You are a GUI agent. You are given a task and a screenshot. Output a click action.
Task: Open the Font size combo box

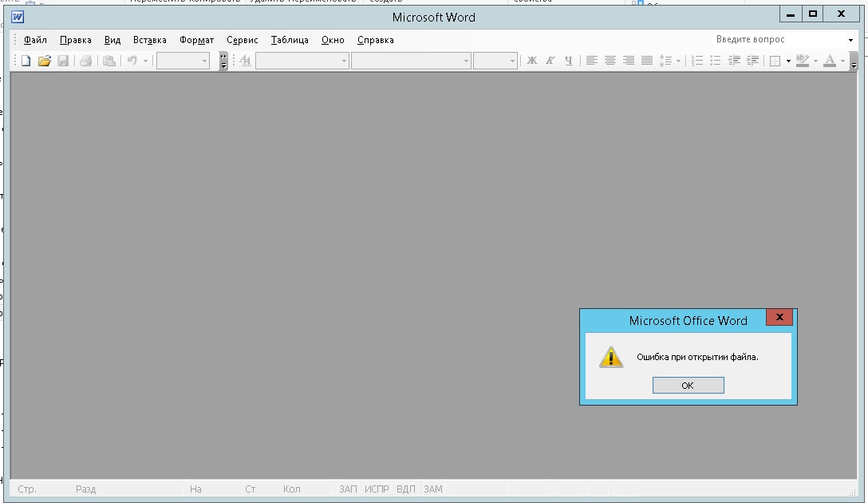click(495, 61)
